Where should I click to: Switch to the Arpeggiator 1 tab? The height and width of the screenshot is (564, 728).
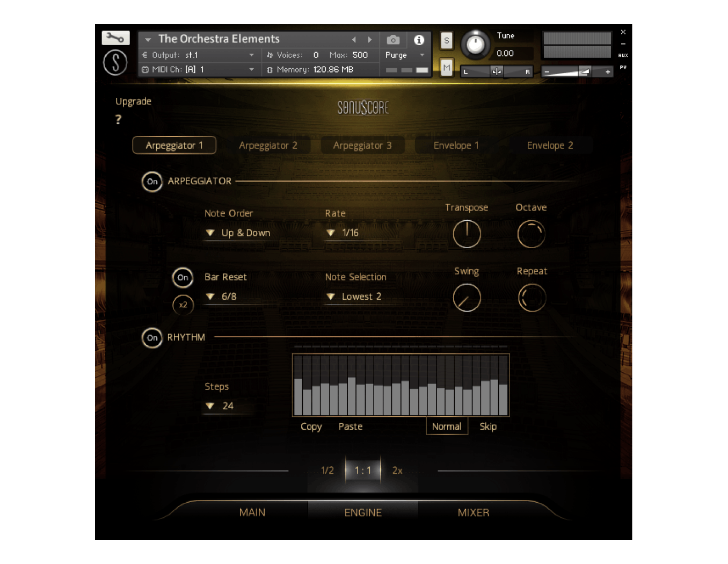click(x=174, y=145)
